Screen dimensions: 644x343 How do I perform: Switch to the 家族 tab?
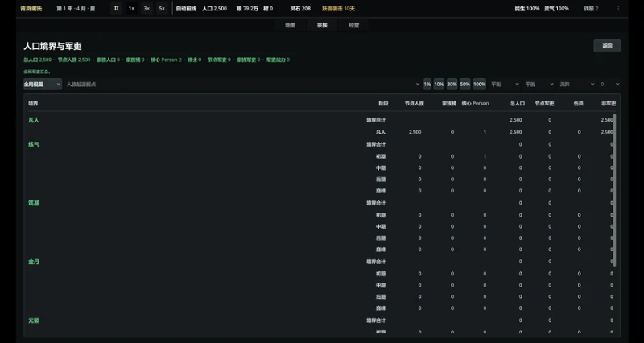coord(322,25)
